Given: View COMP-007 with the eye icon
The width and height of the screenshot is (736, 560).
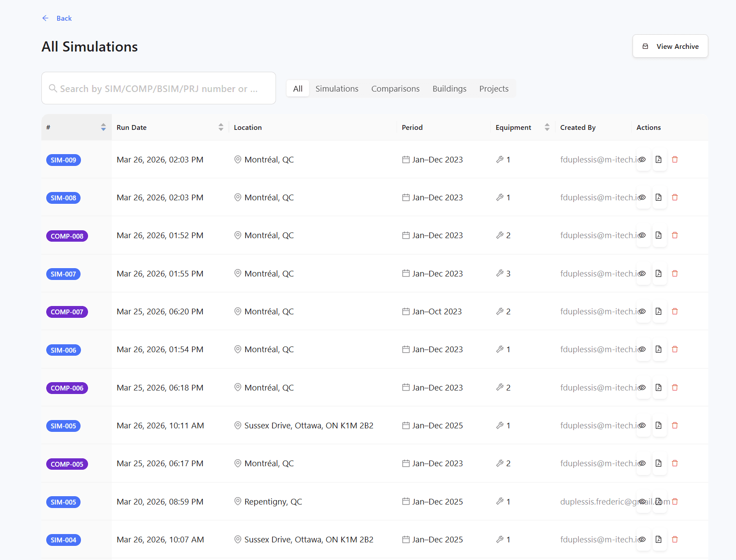Looking at the screenshot, I should tap(643, 311).
